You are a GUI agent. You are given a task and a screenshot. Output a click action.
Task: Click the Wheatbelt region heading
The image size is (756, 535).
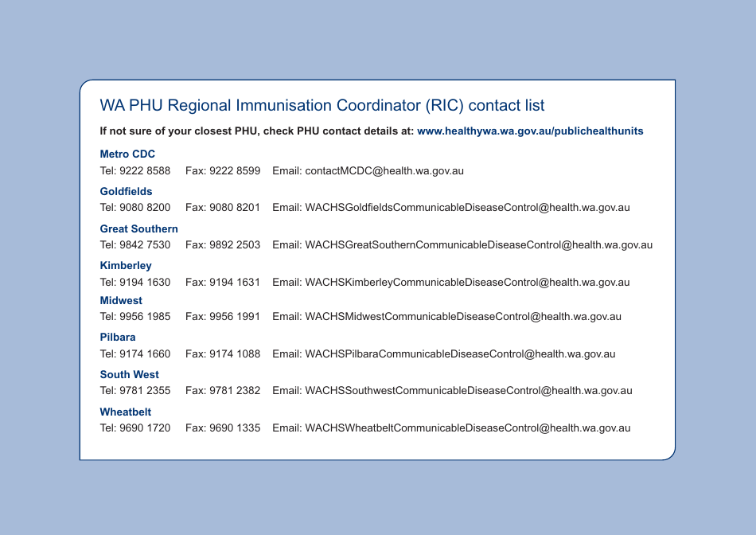pyautogui.click(x=125, y=412)
